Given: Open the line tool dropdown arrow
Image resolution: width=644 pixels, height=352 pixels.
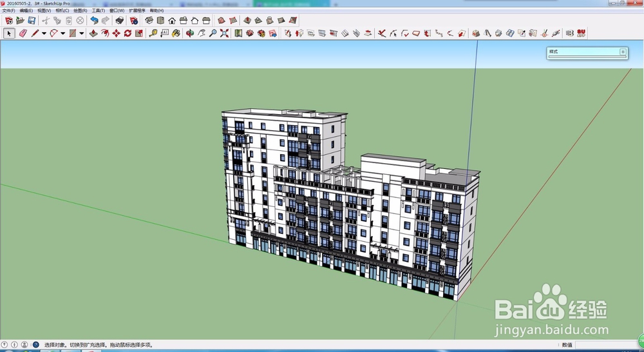Looking at the screenshot, I should point(44,34).
